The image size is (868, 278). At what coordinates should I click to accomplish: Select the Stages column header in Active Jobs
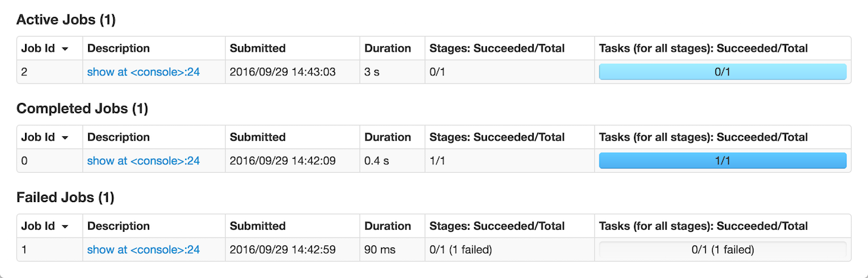click(497, 48)
